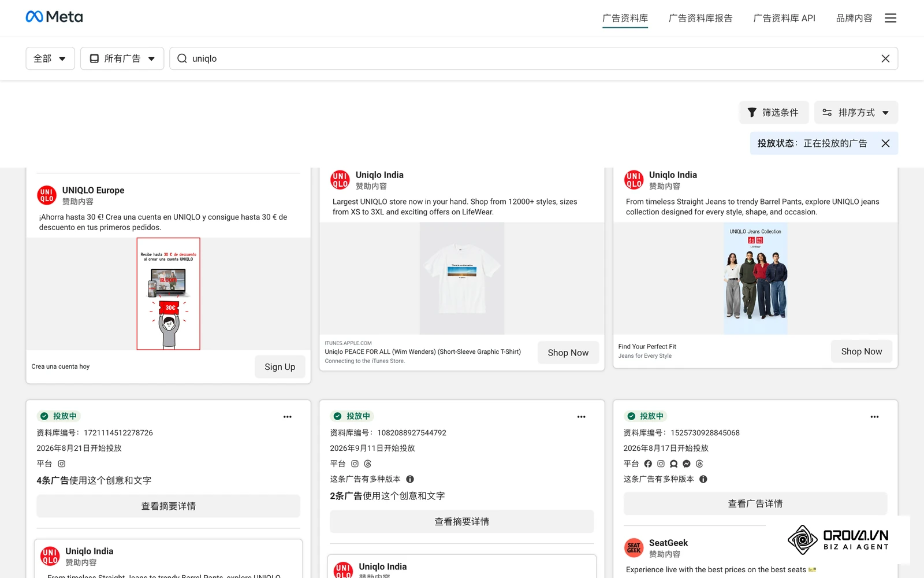Click Shop Now on the T-Shirt ad
Screen dimensions: 924x578
[568, 353]
